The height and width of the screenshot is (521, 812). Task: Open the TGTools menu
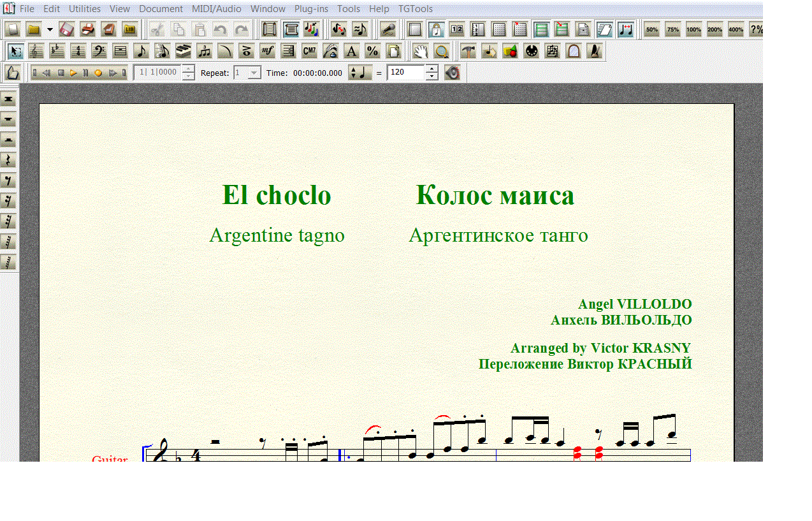click(416, 9)
